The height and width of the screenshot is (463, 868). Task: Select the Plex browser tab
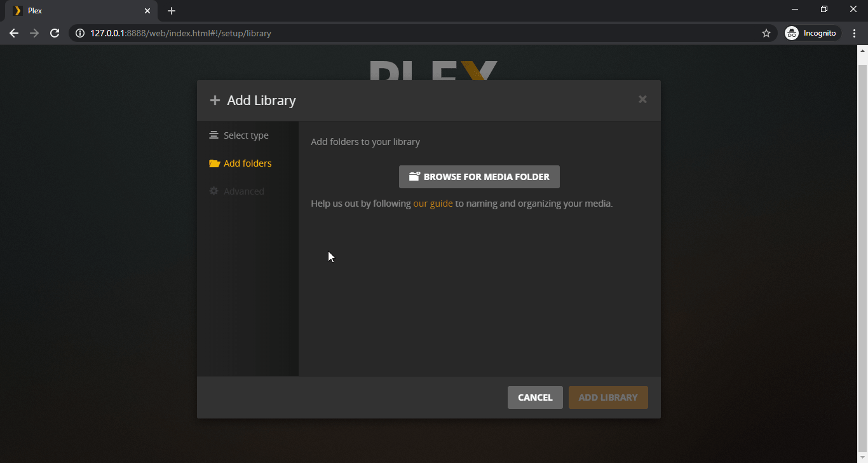(x=76, y=11)
